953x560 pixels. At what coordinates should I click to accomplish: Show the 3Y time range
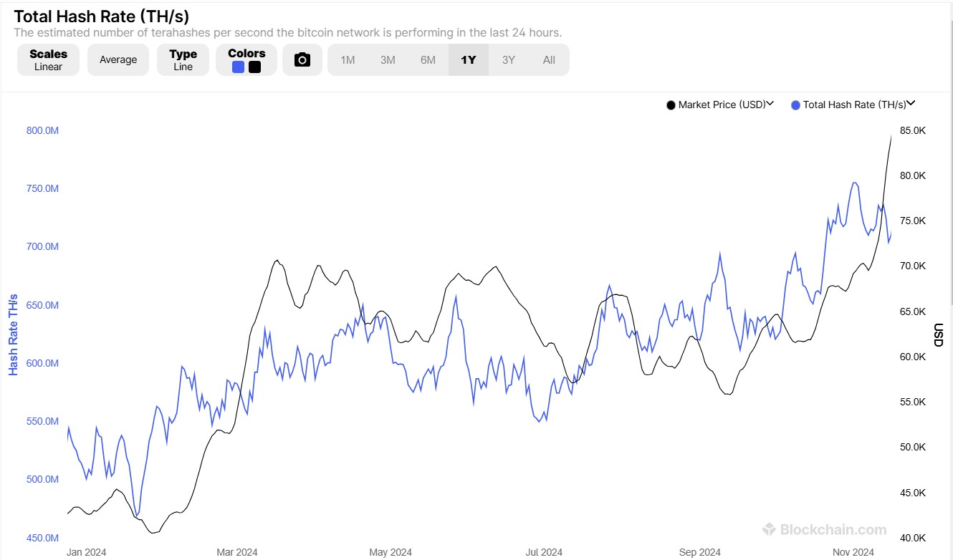(509, 60)
